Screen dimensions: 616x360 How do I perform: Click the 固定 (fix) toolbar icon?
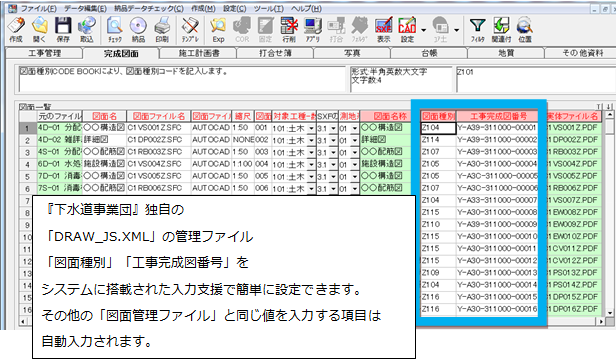266,29
